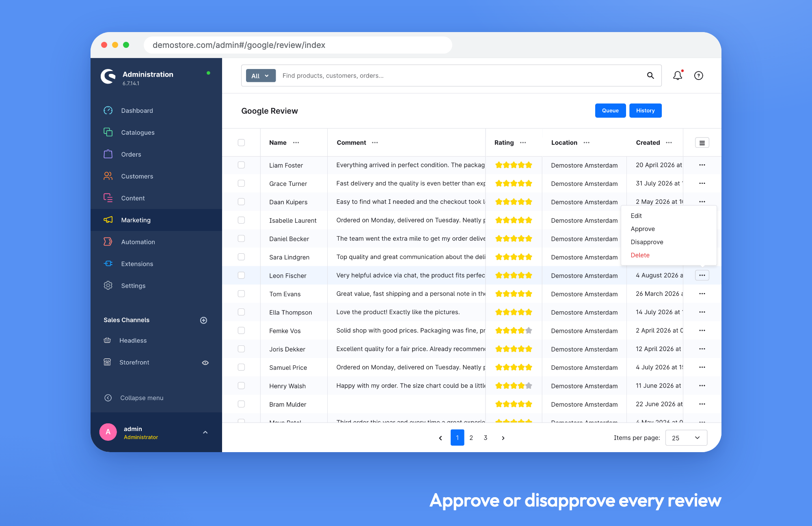This screenshot has width=812, height=526.
Task: Open the Rating column options dots
Action: coord(523,143)
